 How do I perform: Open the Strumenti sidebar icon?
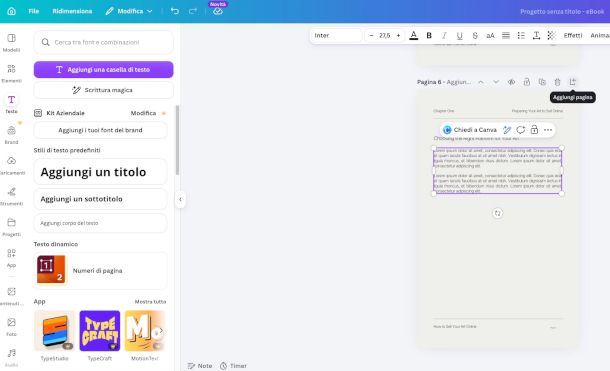pyautogui.click(x=11, y=196)
